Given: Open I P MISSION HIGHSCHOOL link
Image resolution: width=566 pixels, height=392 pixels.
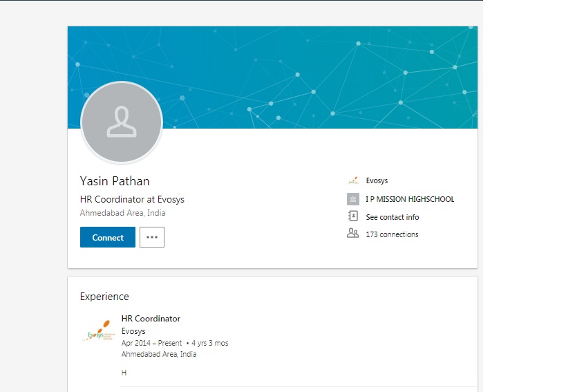Looking at the screenshot, I should coord(410,199).
